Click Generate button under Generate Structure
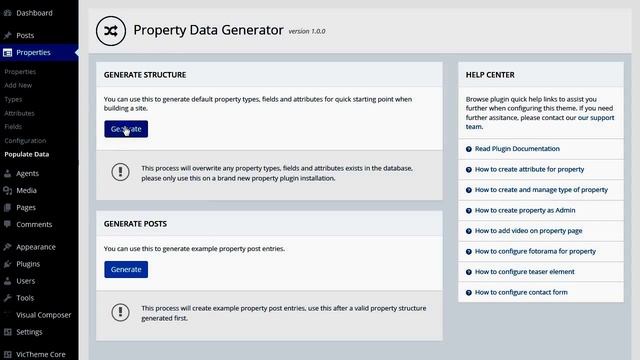Image resolution: width=640 pixels, height=360 pixels. 126,129
